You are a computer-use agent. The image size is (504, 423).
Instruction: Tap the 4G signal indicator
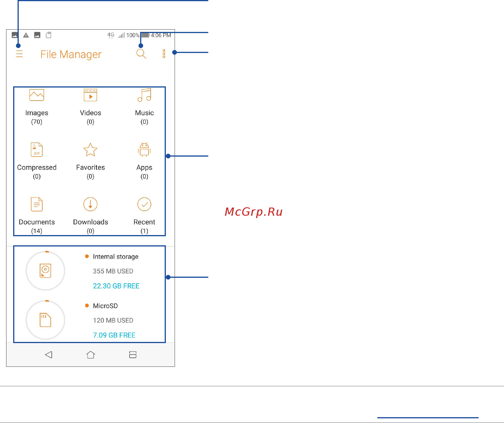click(111, 35)
